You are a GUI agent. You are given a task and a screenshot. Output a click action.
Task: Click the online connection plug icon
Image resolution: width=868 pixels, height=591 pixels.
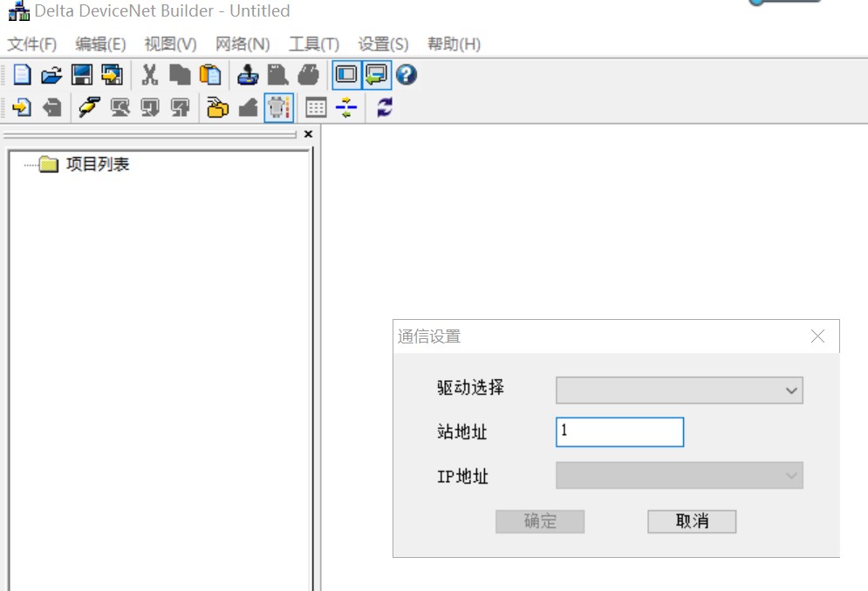point(89,107)
